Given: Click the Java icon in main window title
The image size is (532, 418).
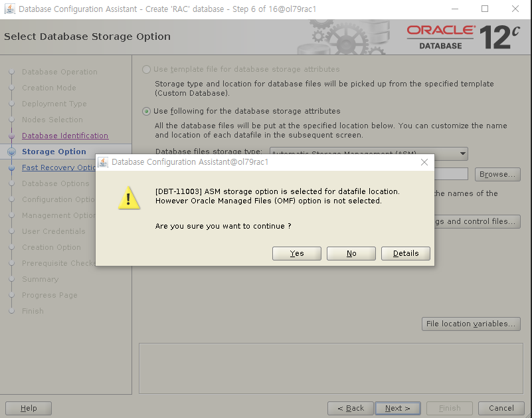Looking at the screenshot, I should pos(10,9).
